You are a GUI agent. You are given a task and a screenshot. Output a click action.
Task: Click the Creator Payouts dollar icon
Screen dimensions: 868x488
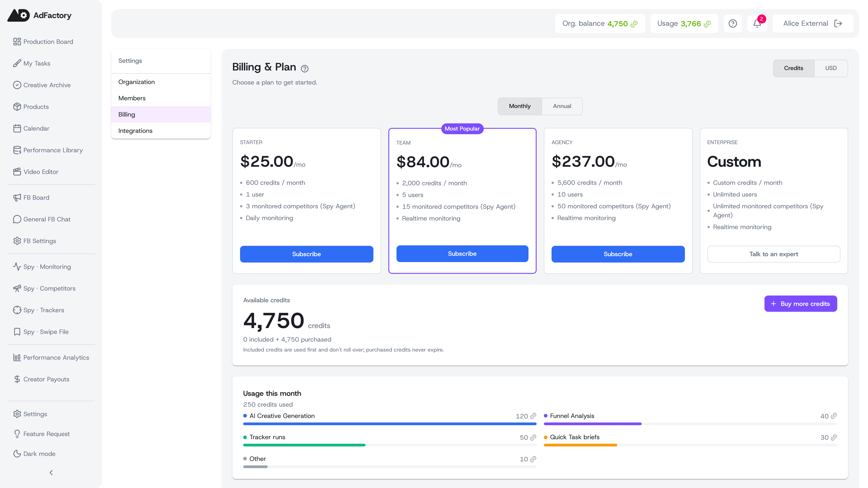(x=17, y=379)
